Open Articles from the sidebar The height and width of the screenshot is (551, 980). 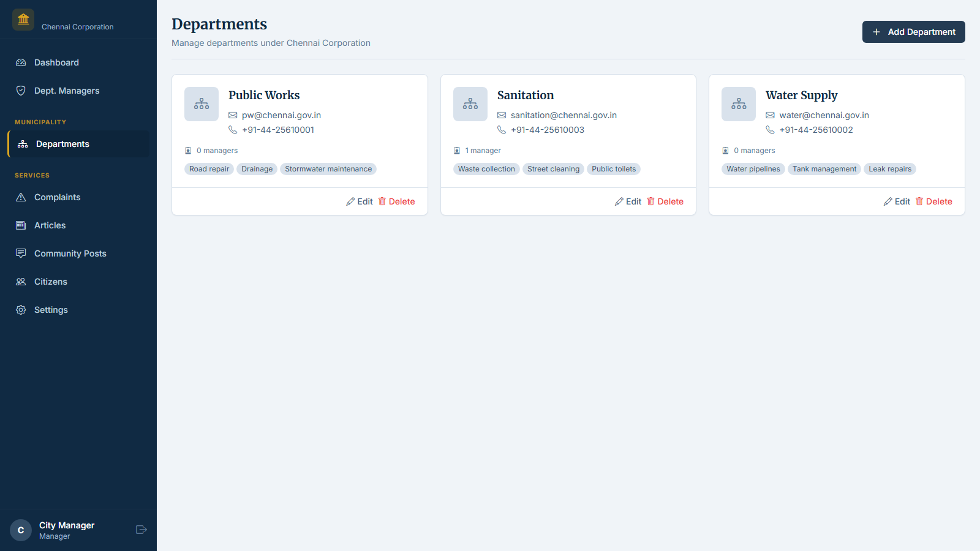coord(50,225)
